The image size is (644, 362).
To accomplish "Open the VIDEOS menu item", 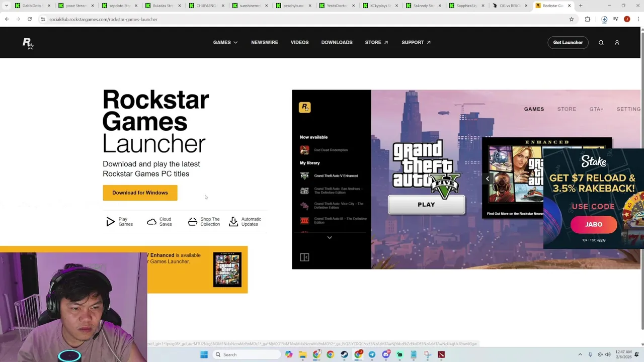I will click(299, 43).
